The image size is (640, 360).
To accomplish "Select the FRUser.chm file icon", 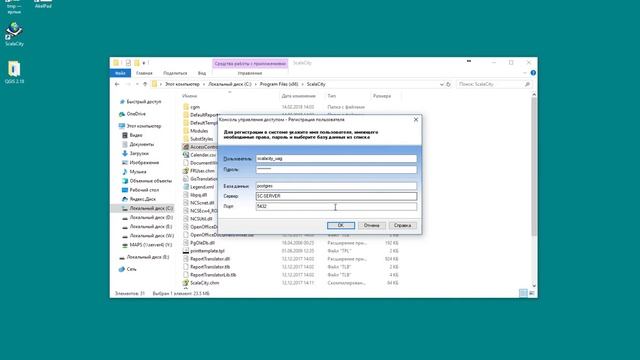I will (x=186, y=171).
